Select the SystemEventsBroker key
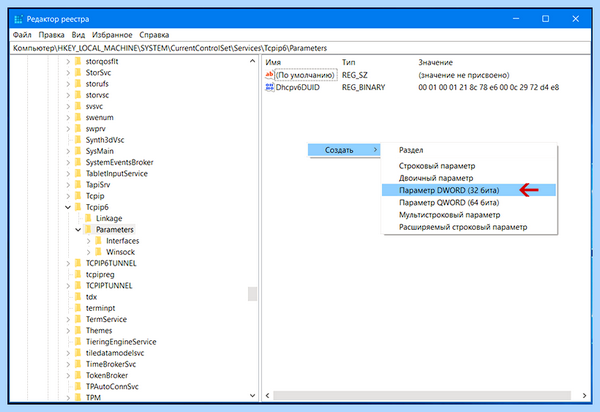 (119, 162)
